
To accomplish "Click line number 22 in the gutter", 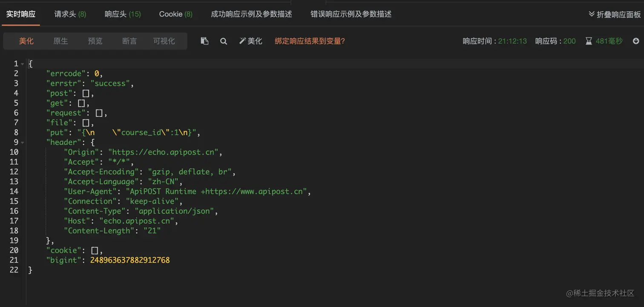I will [14, 270].
